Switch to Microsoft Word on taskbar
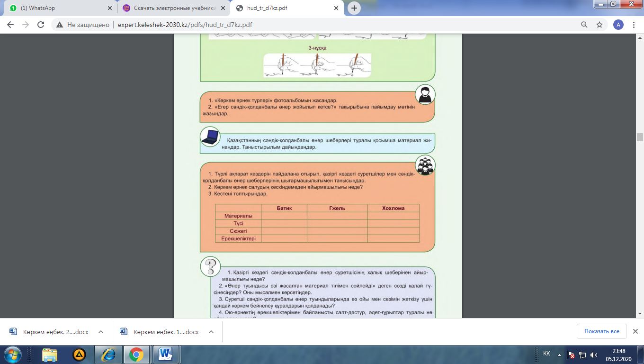 tap(165, 355)
